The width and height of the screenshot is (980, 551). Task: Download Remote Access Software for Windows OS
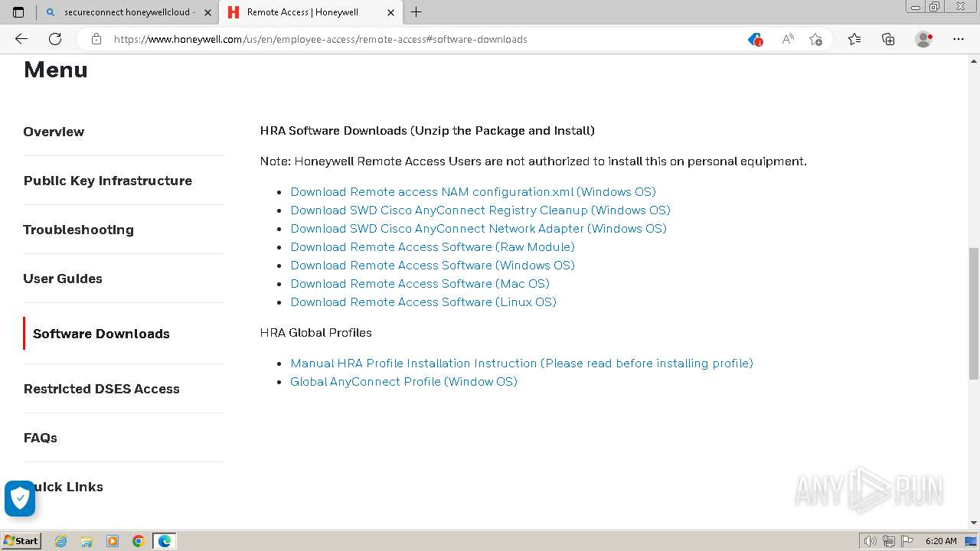click(433, 266)
